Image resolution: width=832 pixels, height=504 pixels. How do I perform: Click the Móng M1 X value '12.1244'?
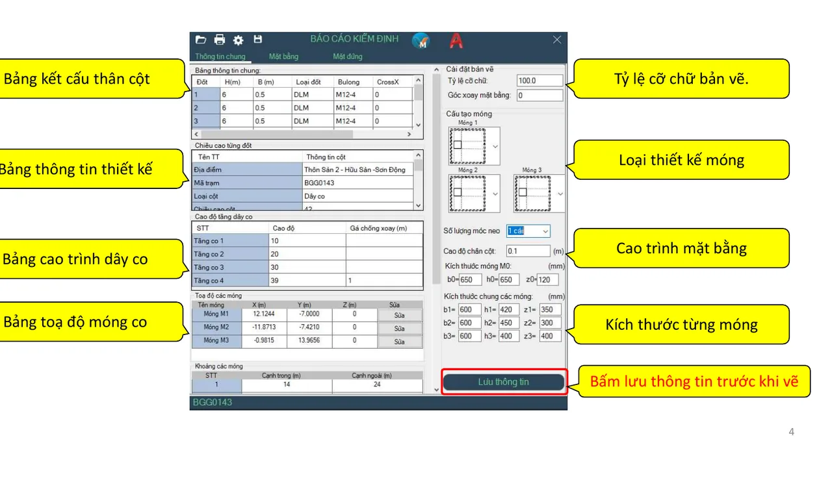(264, 314)
